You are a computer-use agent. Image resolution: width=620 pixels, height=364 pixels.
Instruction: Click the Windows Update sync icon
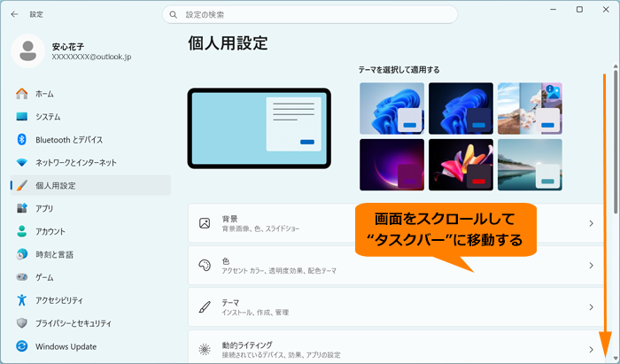(22, 346)
